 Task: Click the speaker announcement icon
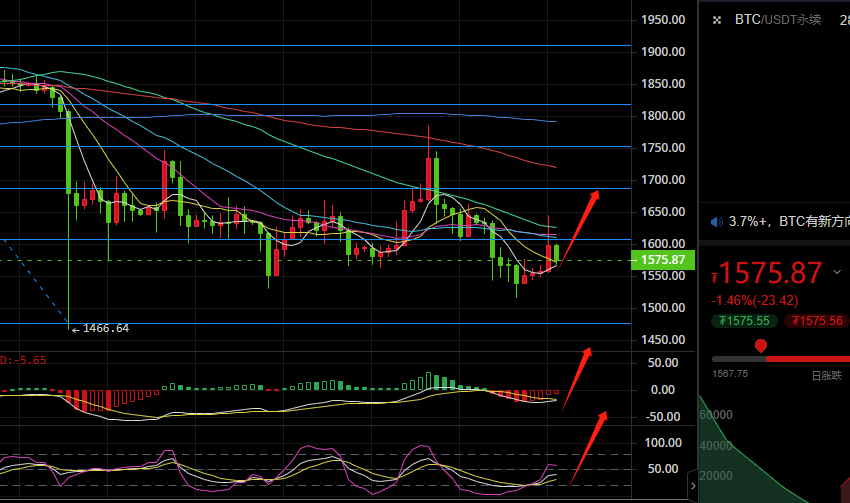tap(716, 221)
